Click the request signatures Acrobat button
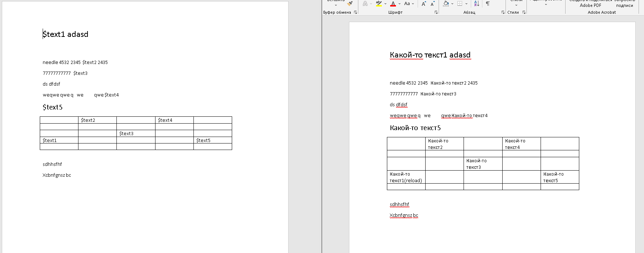 pos(624,3)
